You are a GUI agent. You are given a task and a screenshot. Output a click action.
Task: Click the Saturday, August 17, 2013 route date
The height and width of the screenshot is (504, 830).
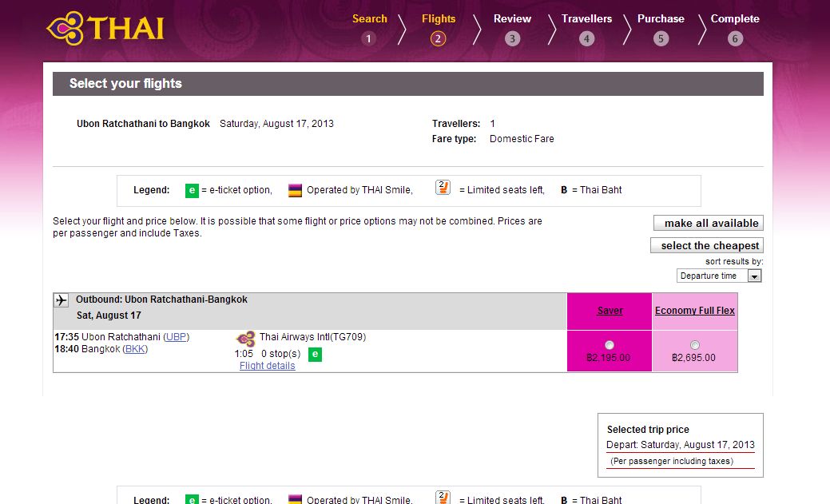(x=277, y=124)
